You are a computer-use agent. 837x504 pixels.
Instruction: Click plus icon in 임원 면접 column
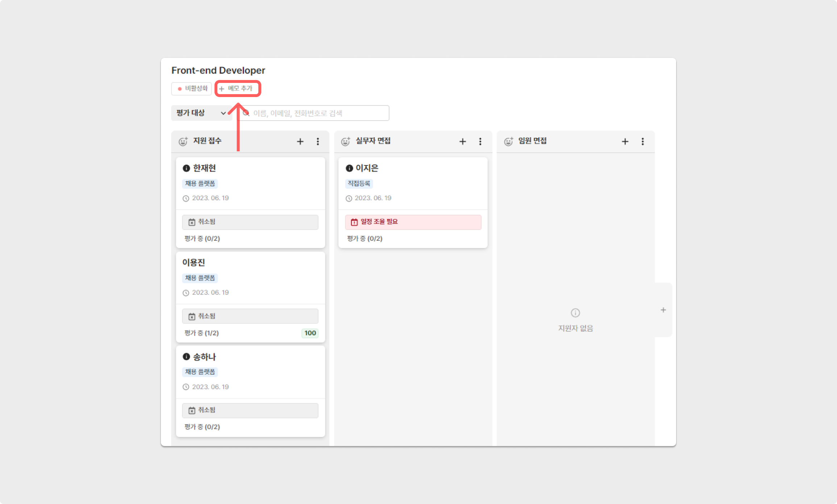tap(625, 142)
